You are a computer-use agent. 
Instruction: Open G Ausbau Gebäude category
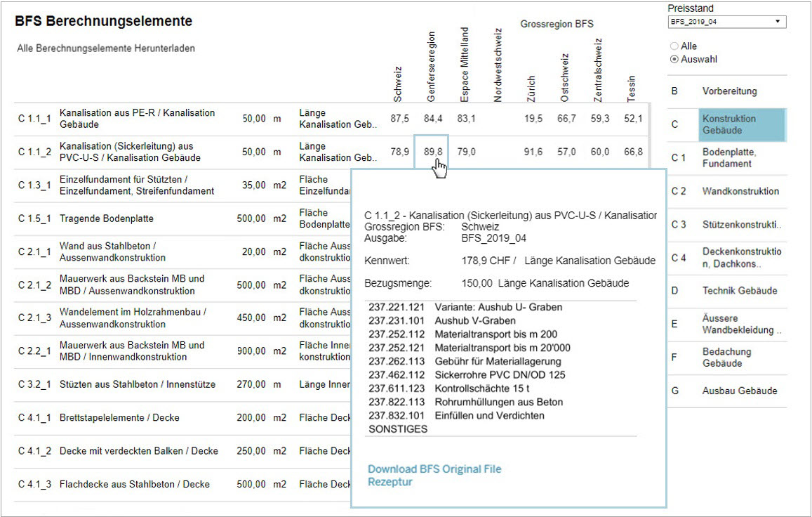point(727,391)
